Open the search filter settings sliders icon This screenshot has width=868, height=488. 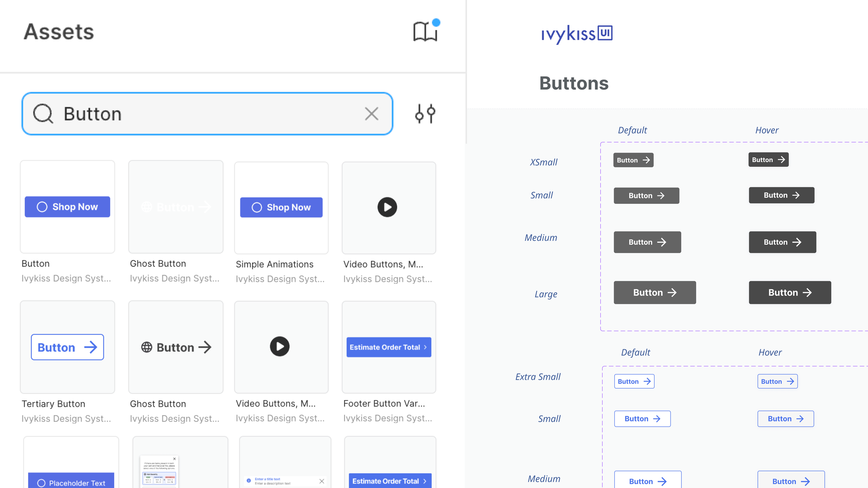425,114
